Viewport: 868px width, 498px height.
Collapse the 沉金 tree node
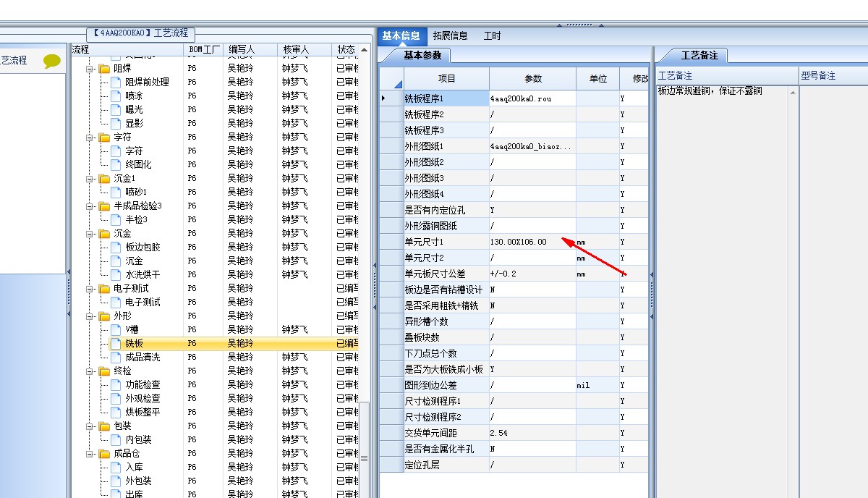[x=90, y=234]
